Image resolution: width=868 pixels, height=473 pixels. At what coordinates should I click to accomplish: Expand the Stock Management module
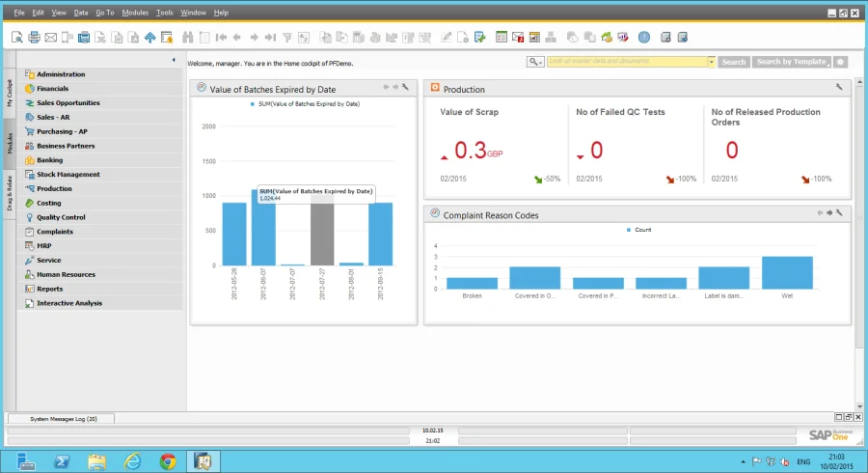tap(100, 175)
